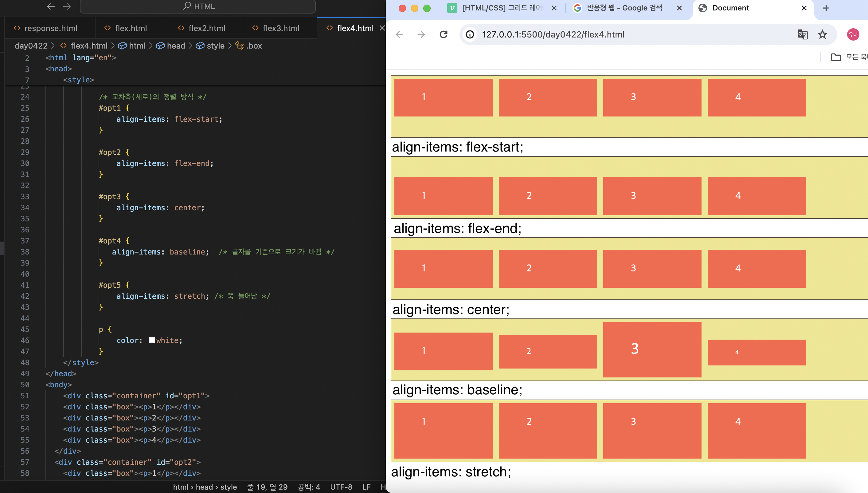Open a new browser tab with plus
The image size is (868, 493).
[826, 8]
